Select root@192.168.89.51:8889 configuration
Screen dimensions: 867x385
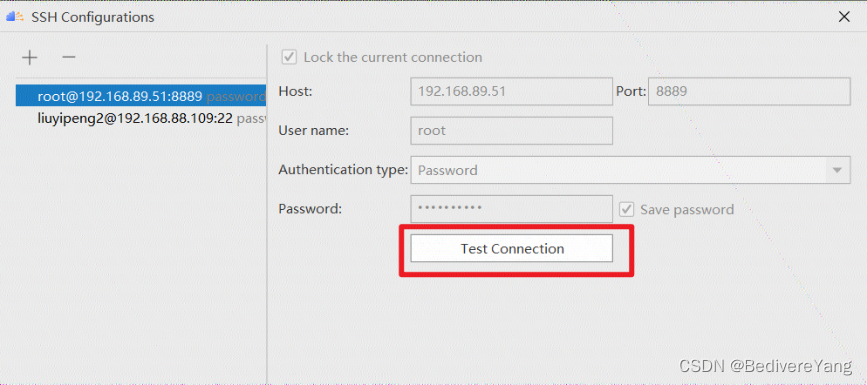tap(141, 96)
